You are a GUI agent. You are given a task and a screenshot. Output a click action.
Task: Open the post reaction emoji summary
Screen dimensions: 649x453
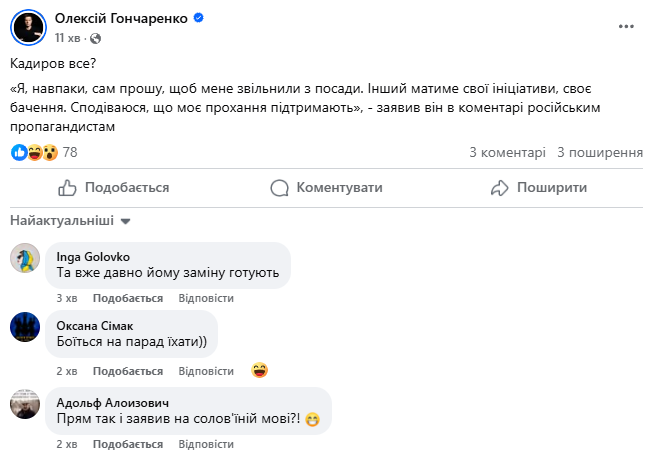pyautogui.click(x=34, y=153)
